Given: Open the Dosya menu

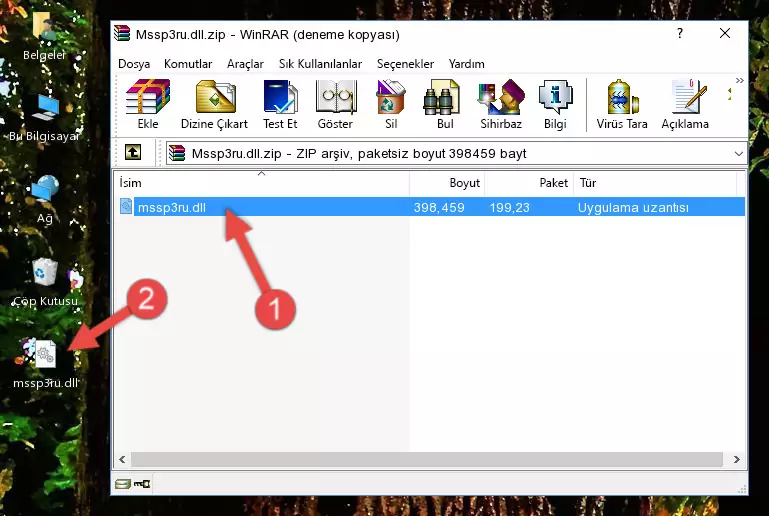Looking at the screenshot, I should [134, 64].
